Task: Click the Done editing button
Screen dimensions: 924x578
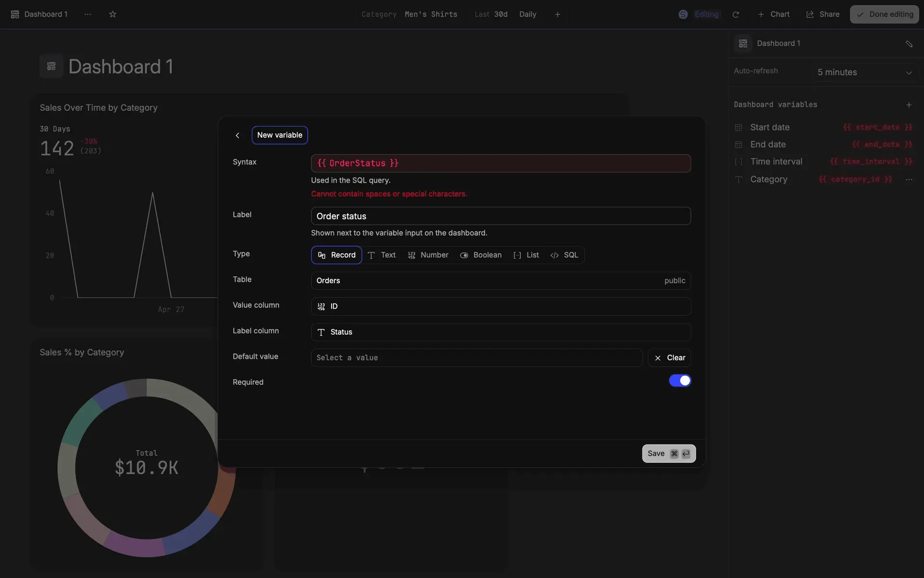Action: tap(884, 14)
